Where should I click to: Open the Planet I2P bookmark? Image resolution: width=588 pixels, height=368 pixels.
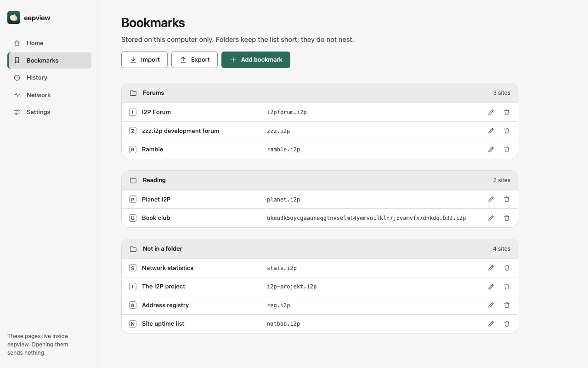pyautogui.click(x=156, y=199)
